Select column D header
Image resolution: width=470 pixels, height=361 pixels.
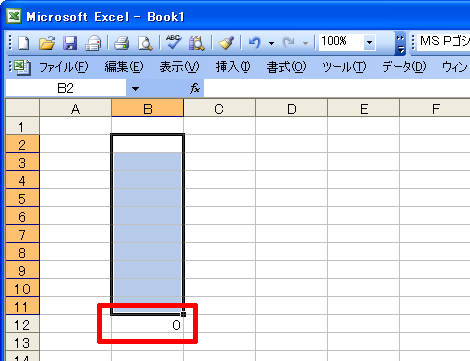pyautogui.click(x=292, y=108)
